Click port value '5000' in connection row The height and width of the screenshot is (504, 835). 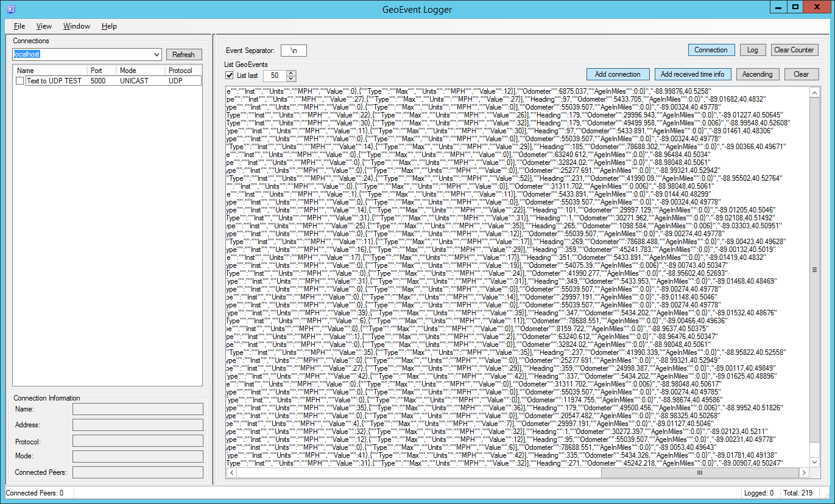point(97,81)
